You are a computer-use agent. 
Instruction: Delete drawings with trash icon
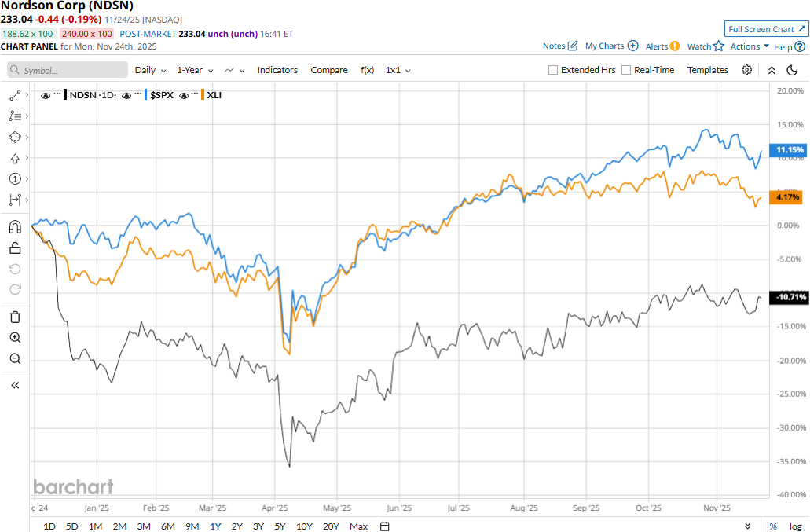tap(15, 317)
